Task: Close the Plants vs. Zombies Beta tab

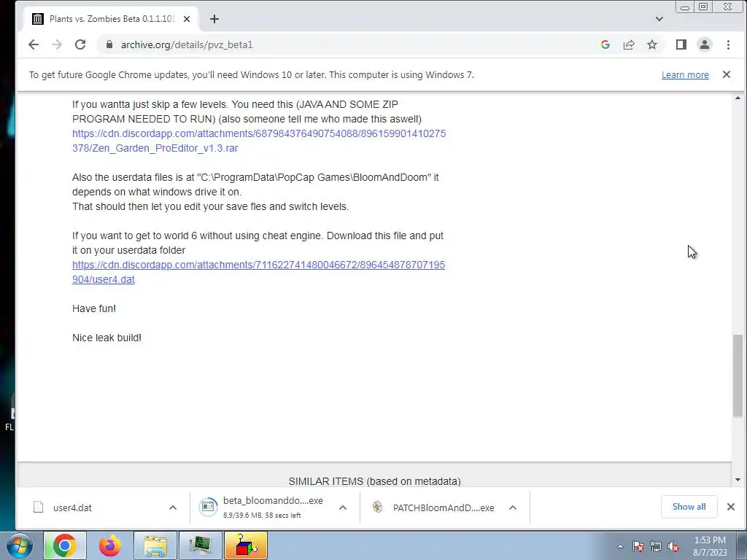Action: coord(187,19)
